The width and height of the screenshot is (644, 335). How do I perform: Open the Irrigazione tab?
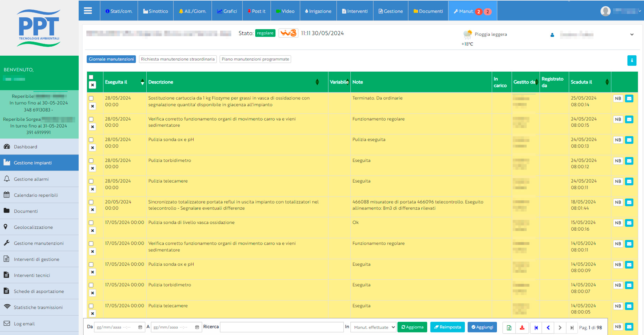(x=318, y=11)
